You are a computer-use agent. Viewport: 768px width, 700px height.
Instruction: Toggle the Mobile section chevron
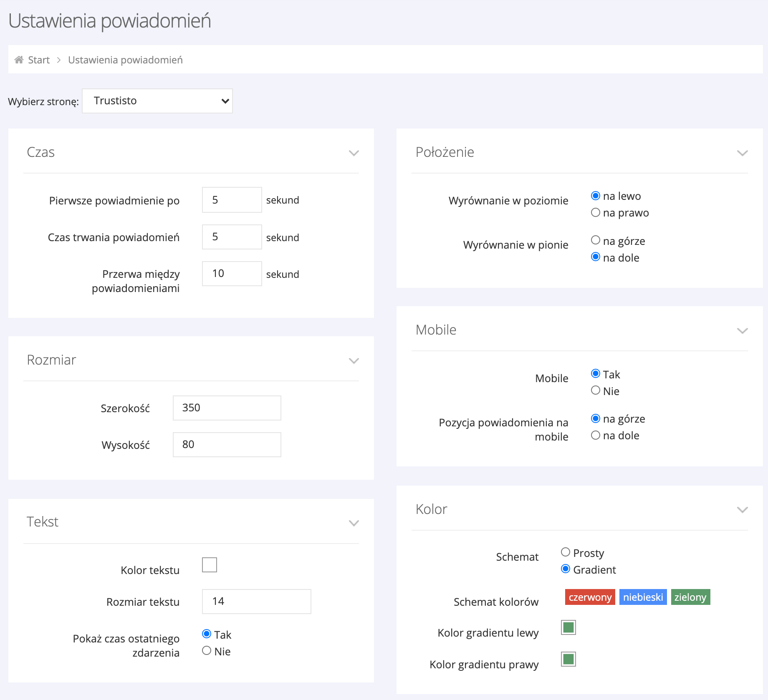(742, 331)
